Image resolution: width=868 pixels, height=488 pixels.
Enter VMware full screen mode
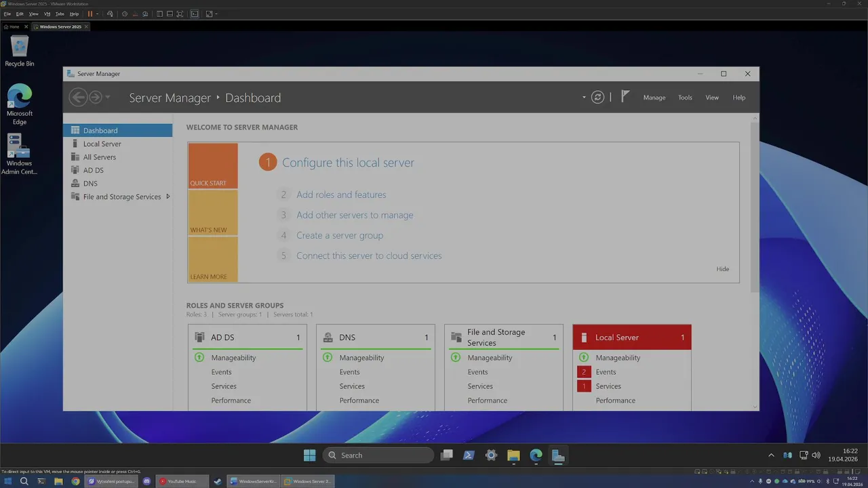click(180, 14)
